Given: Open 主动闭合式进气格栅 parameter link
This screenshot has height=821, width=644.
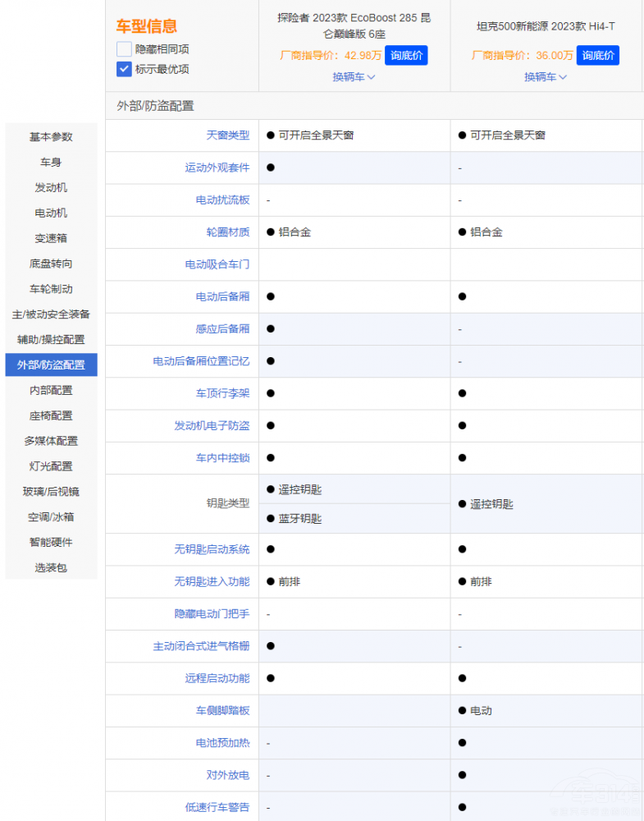Looking at the screenshot, I should click(x=201, y=646).
